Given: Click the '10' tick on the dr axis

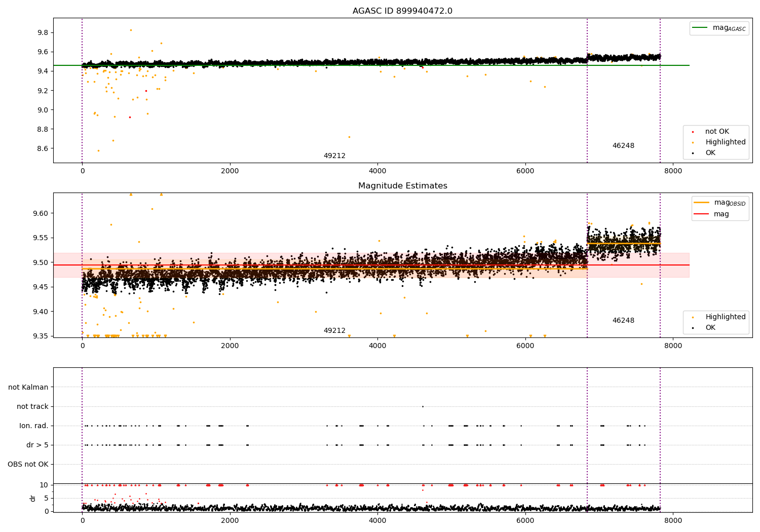Looking at the screenshot, I should tap(44, 485).
